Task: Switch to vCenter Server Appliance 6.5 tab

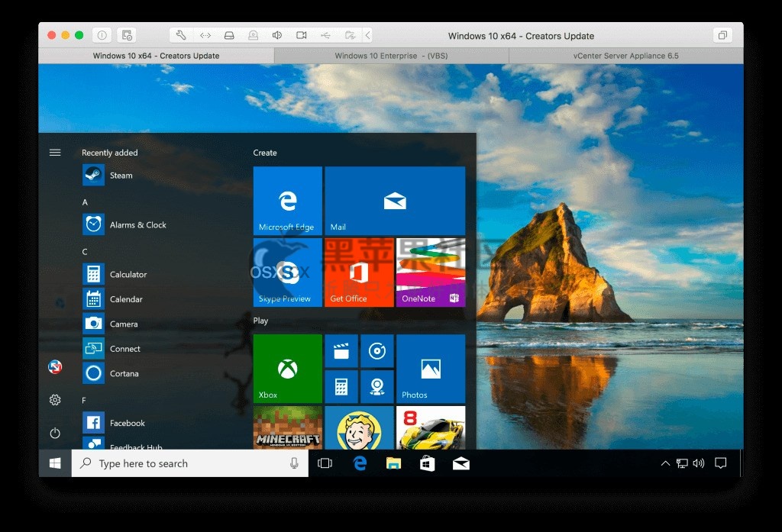Action: click(626, 56)
